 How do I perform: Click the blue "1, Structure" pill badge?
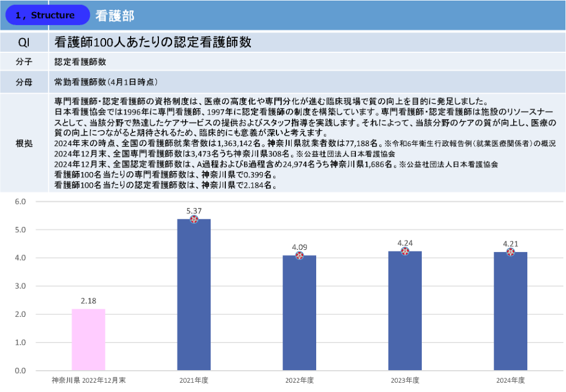click(x=47, y=15)
